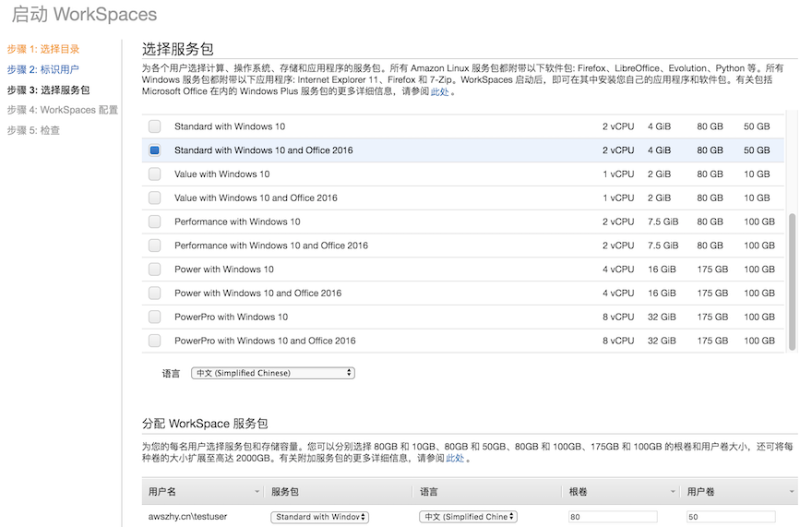
Task: Click 启动 WorkSpaces page title
Action: [x=84, y=15]
